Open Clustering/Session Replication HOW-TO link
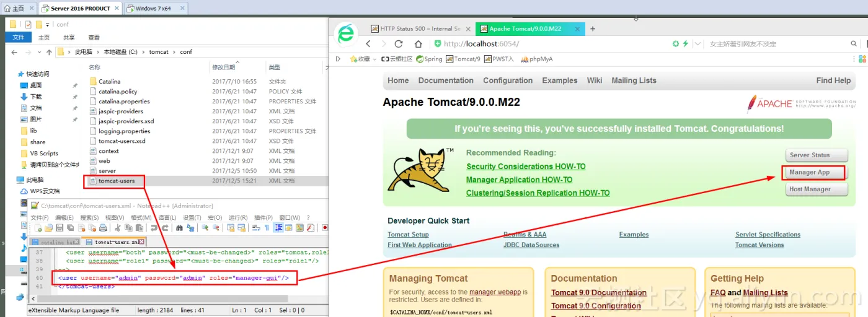 [x=538, y=193]
